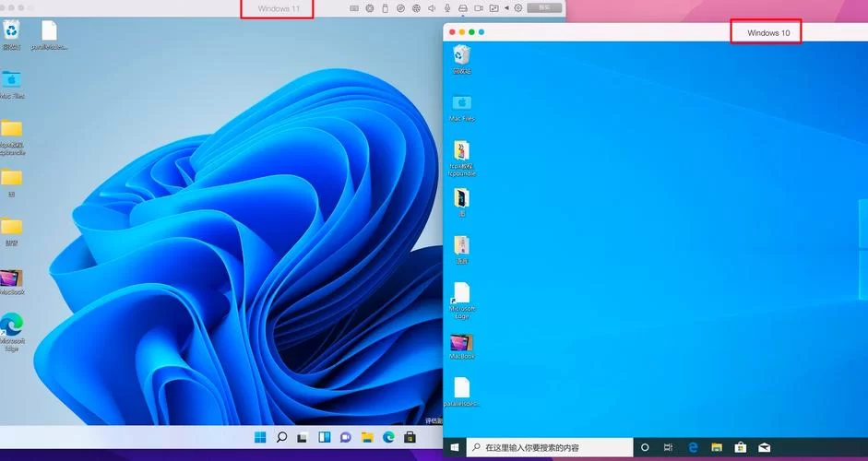This screenshot has height=461, width=868.
Task: Open File Explorer on the Windows 10 taskbar
Action: (717, 447)
